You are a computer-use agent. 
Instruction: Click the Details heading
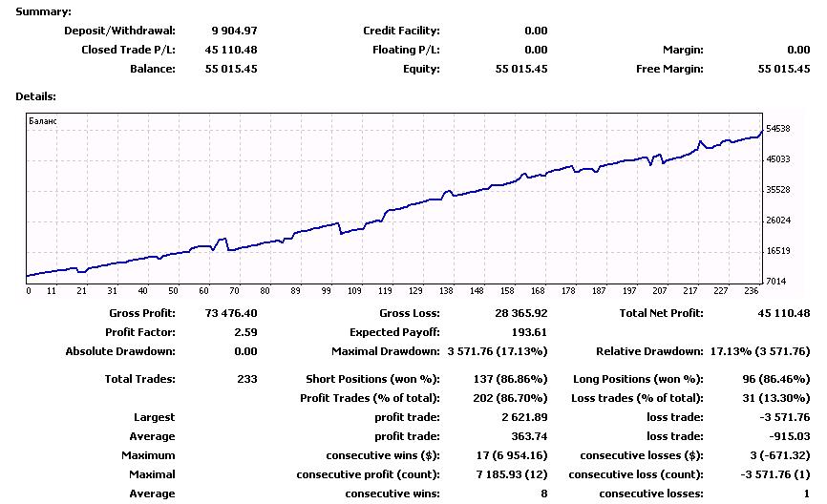tap(36, 96)
